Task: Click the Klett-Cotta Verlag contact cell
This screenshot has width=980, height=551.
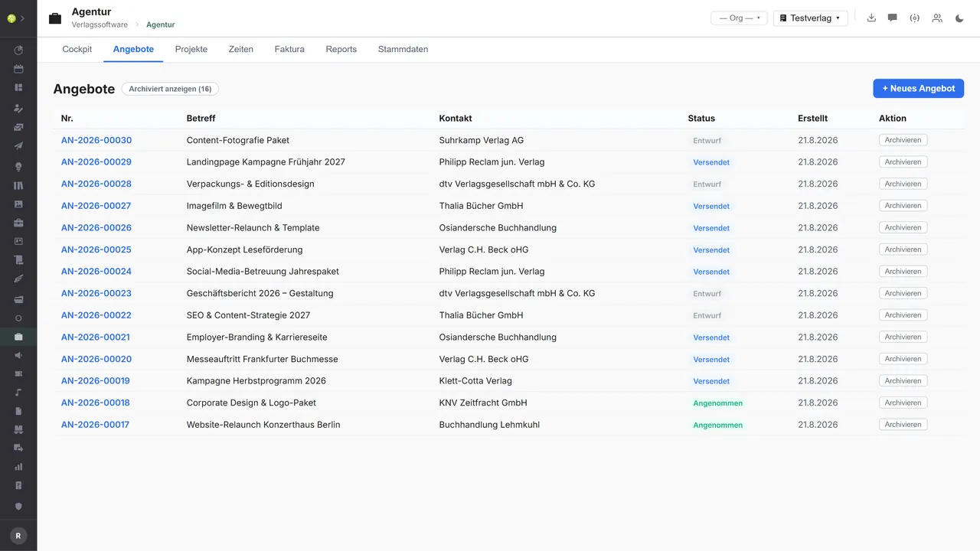Action: (475, 381)
